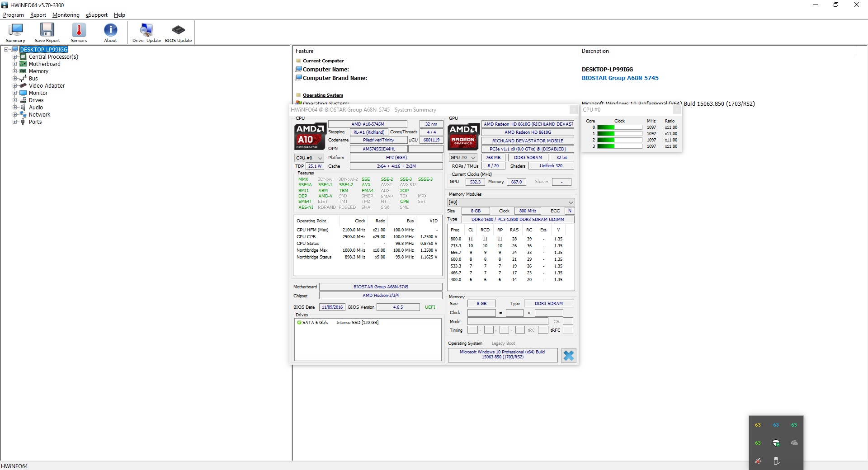The width and height of the screenshot is (868, 470).
Task: Open the eSupport menu
Action: [97, 15]
